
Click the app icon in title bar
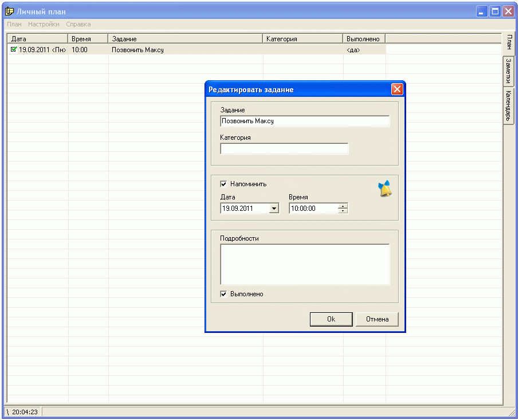coord(10,11)
